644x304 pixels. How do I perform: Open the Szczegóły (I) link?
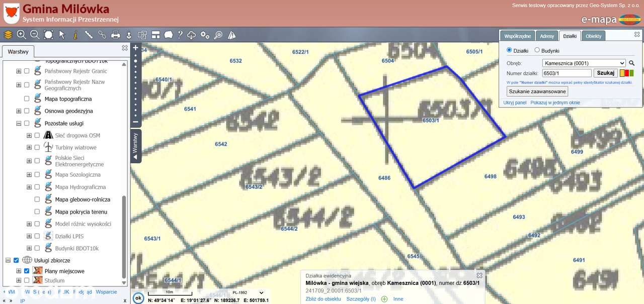click(x=361, y=299)
